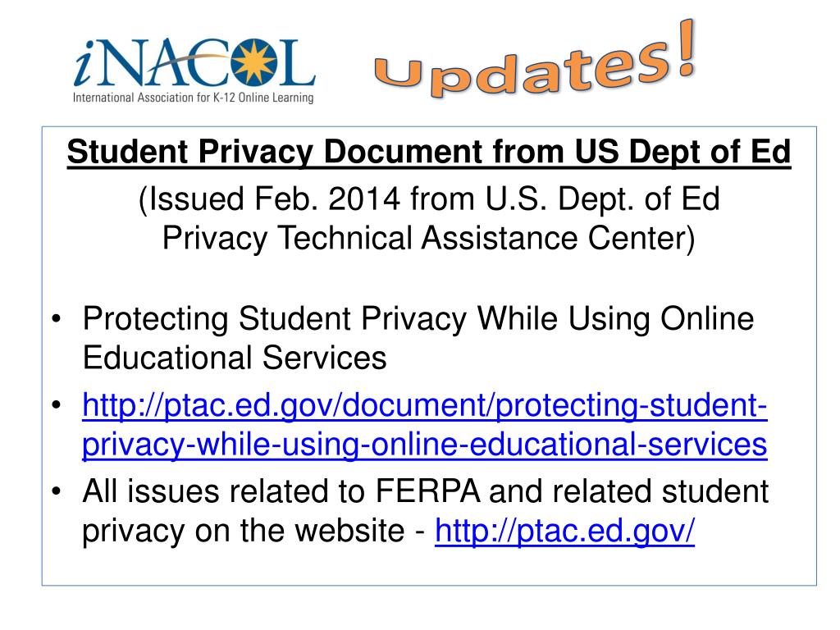Screen dimensions: 840x630
Task: Click "Protecting Student Privacy While Using Online" text
Action: point(417,320)
